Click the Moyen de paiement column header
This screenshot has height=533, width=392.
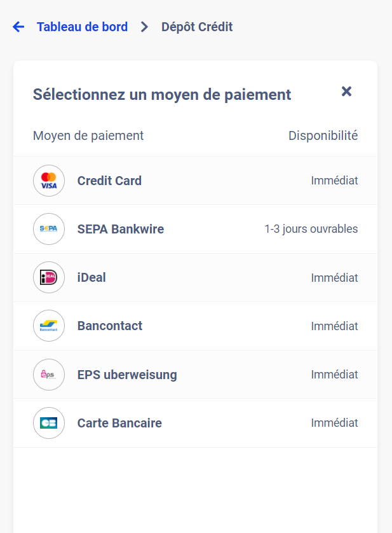tap(88, 135)
